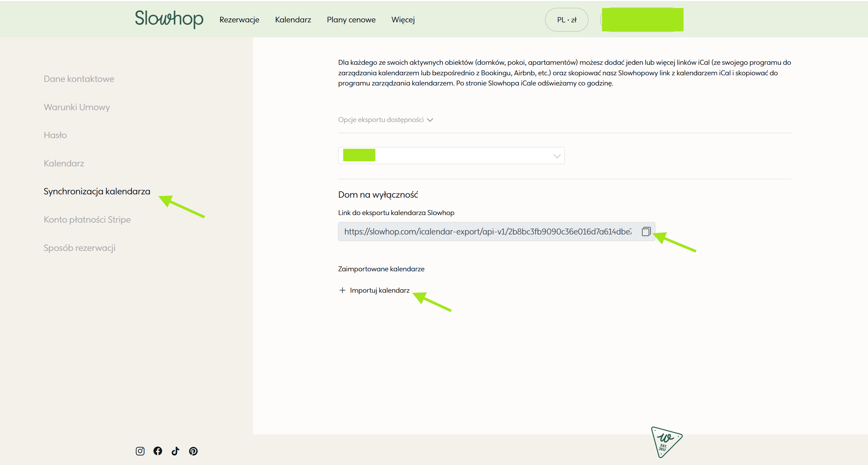The image size is (868, 465).
Task: Expand Opcje eksportu dostępności options
Action: pos(385,120)
